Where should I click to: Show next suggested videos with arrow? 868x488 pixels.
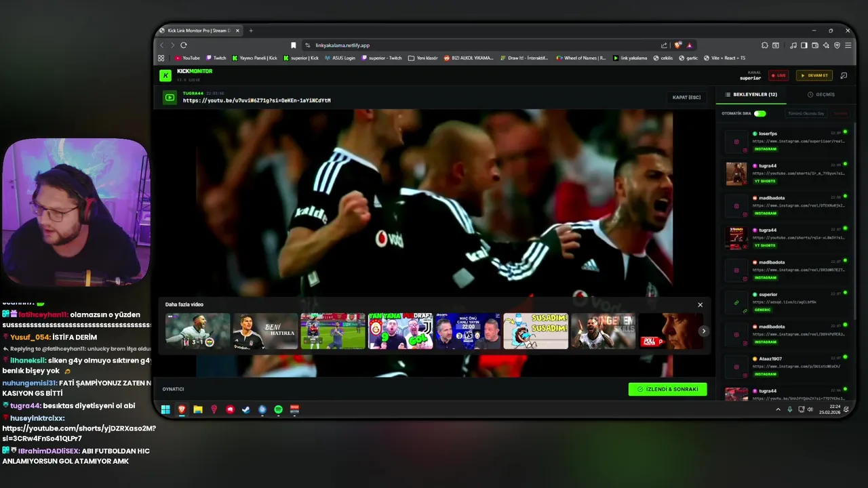coord(704,331)
